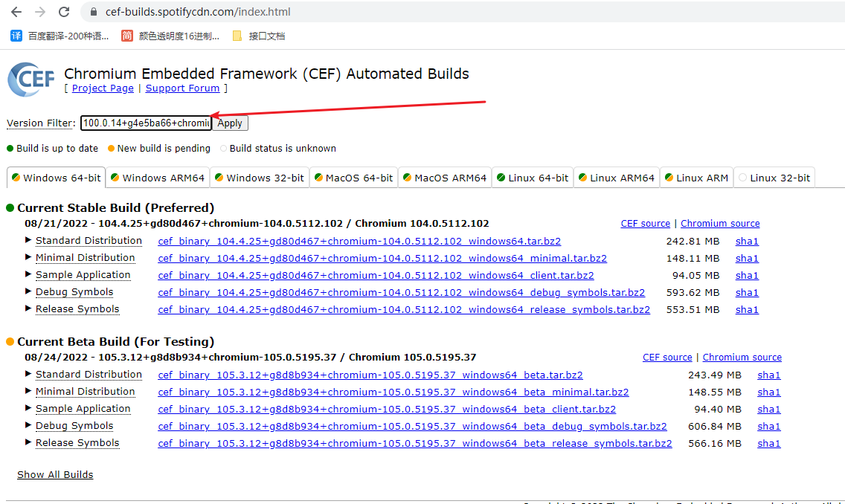Viewport: 845px width, 504px height.
Task: Open sha1 for the 606.84 MB file
Action: (x=769, y=427)
